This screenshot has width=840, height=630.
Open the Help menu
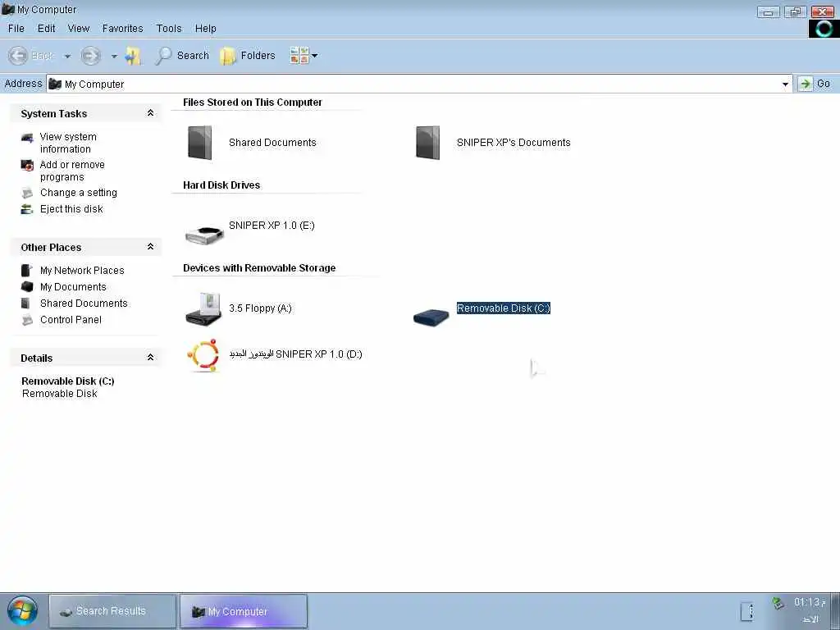coord(205,29)
